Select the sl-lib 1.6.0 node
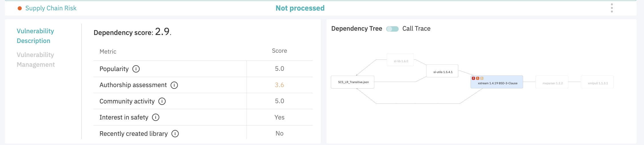644x145 pixels. point(401,61)
